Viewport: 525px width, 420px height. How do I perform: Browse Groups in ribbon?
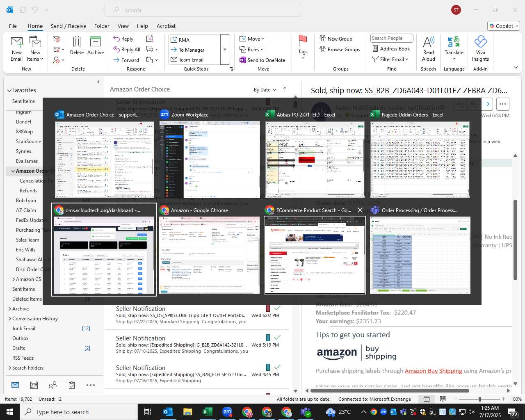340,49
